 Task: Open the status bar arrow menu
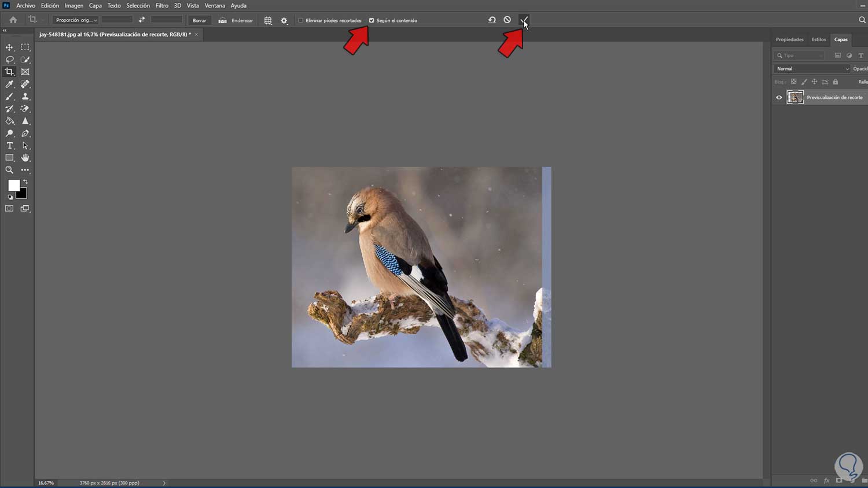(164, 483)
